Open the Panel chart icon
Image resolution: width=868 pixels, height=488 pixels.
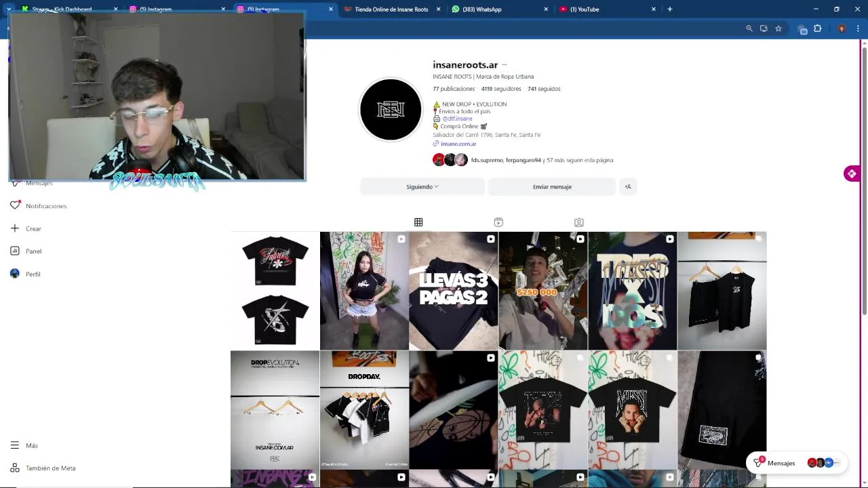[15, 251]
